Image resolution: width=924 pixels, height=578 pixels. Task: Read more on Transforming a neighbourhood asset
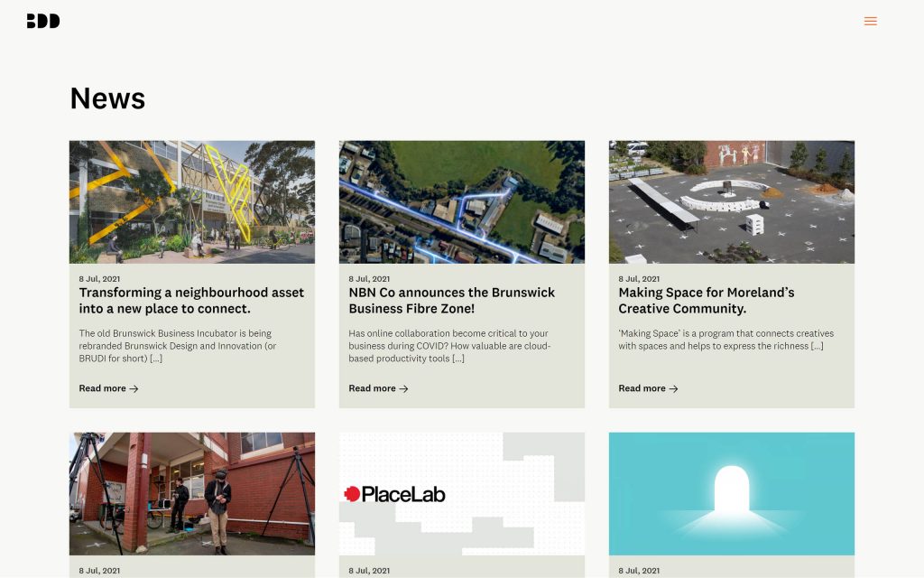coord(108,388)
